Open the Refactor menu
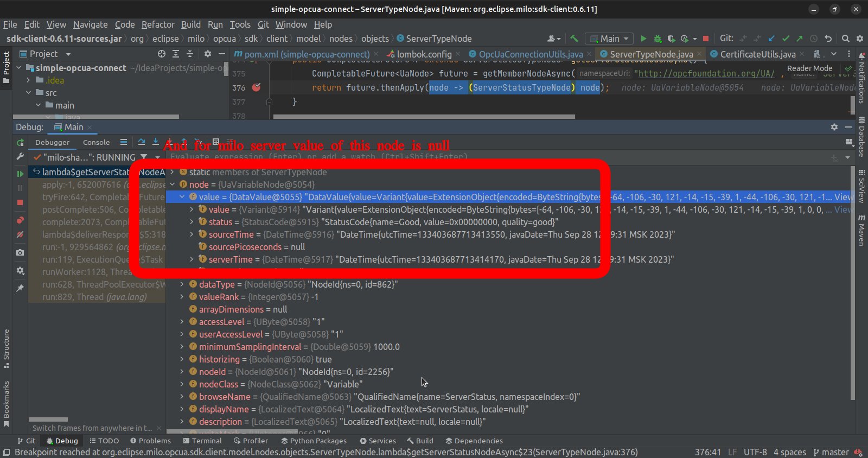The height and width of the screenshot is (458, 868). coord(158,24)
